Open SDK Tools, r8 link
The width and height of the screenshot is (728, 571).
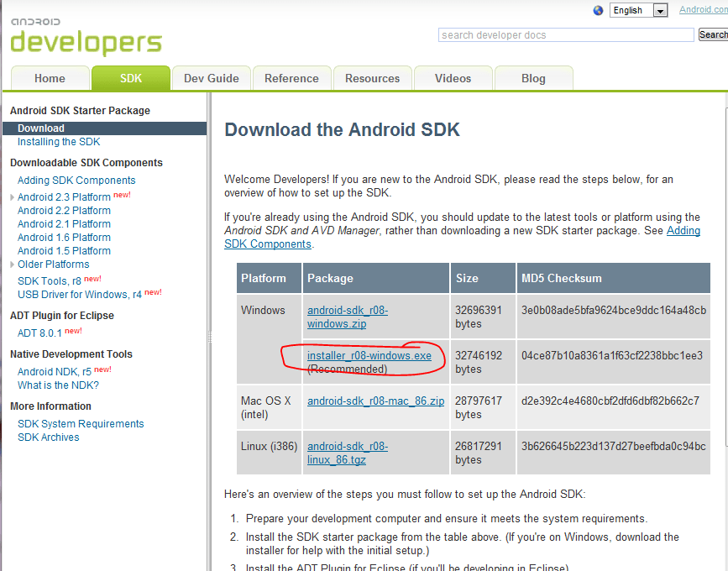(50, 280)
